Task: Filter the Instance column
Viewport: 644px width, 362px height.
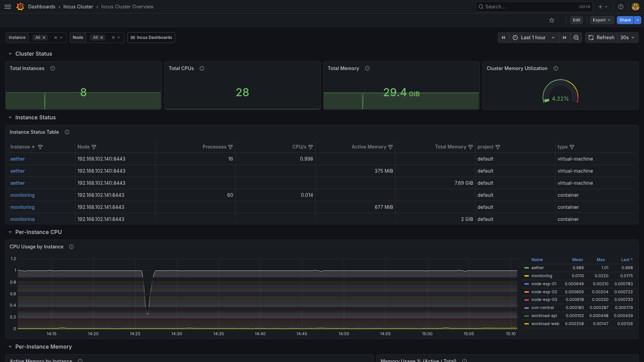Action: (40, 147)
